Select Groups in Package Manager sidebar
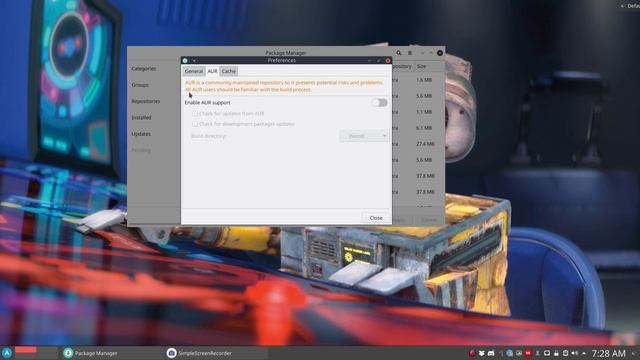 click(140, 85)
